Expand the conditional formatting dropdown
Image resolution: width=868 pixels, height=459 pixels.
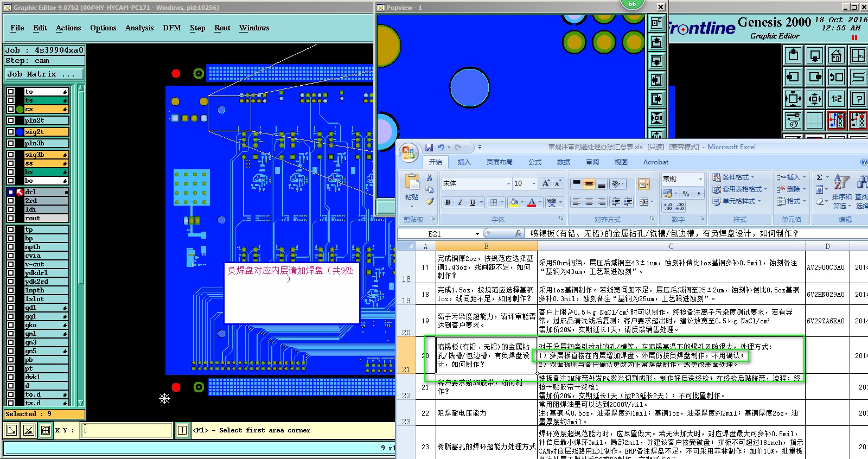click(x=752, y=177)
